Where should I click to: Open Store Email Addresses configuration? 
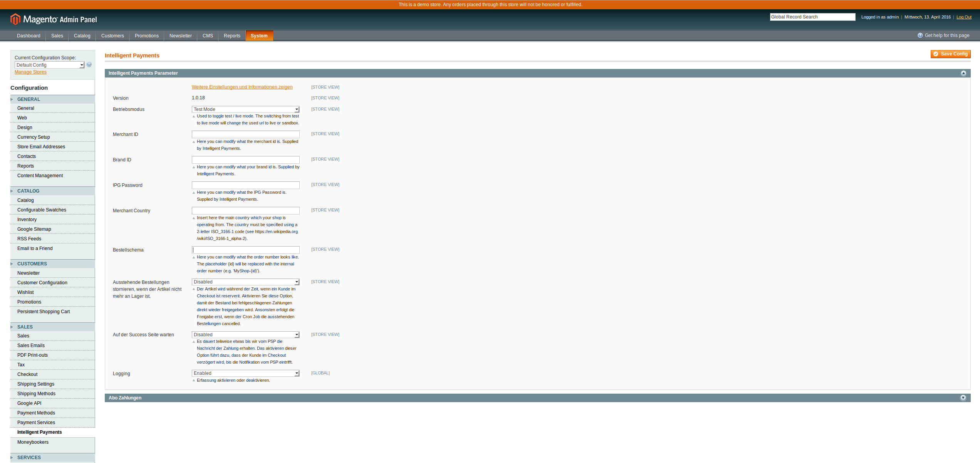[x=52, y=147]
